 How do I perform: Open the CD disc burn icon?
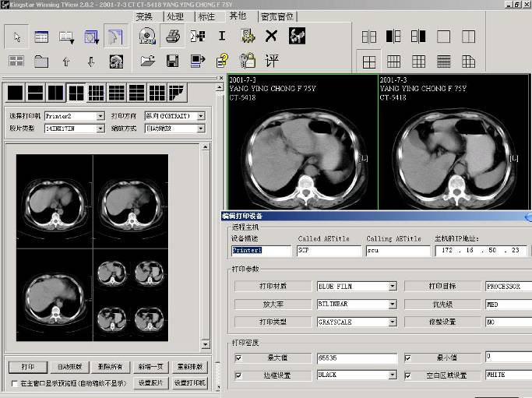pyautogui.click(x=147, y=36)
